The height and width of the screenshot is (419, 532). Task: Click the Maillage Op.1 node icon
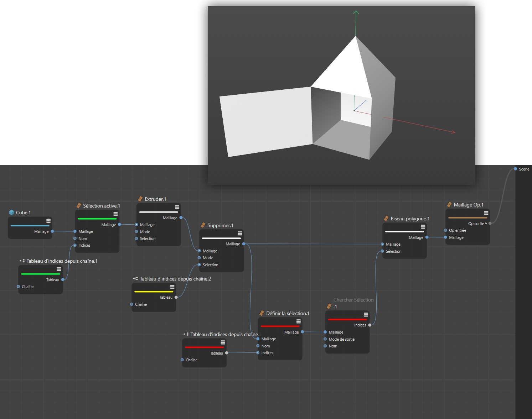[449, 205]
